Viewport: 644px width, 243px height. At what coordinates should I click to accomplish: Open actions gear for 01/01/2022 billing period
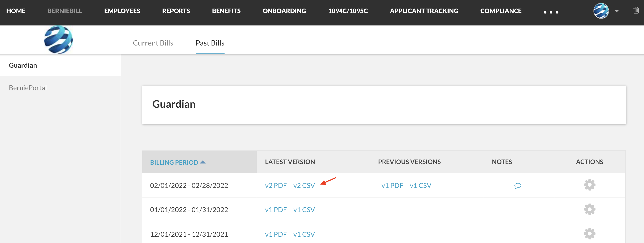tap(590, 209)
